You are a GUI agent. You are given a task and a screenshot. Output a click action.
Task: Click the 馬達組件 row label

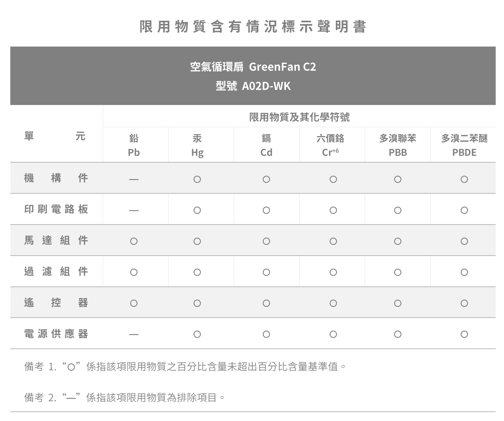point(56,240)
